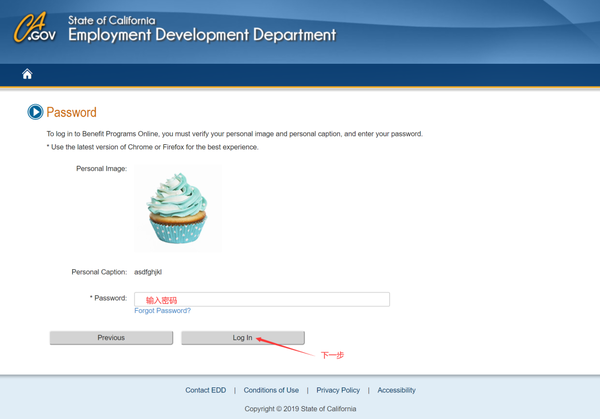The width and height of the screenshot is (600, 419).
Task: Select the Benefit Programs Online instruction sentence
Action: pos(235,134)
